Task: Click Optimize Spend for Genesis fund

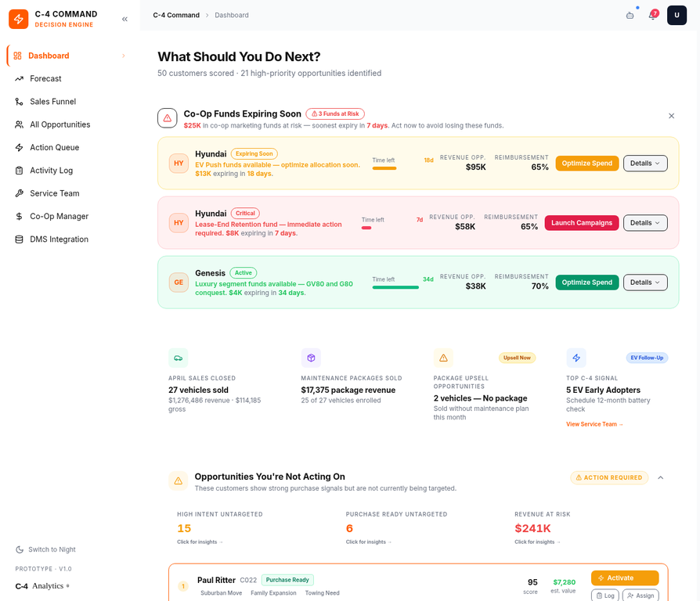Action: click(587, 283)
